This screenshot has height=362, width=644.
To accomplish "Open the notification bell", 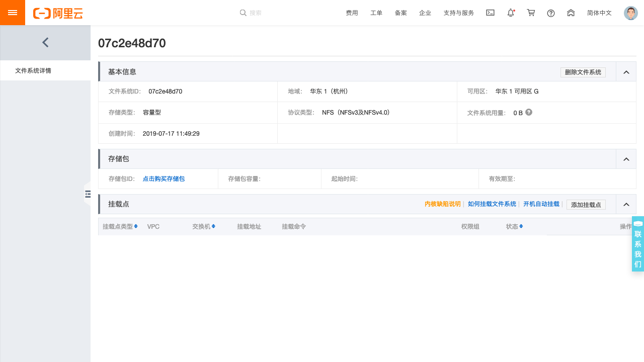I will (510, 13).
